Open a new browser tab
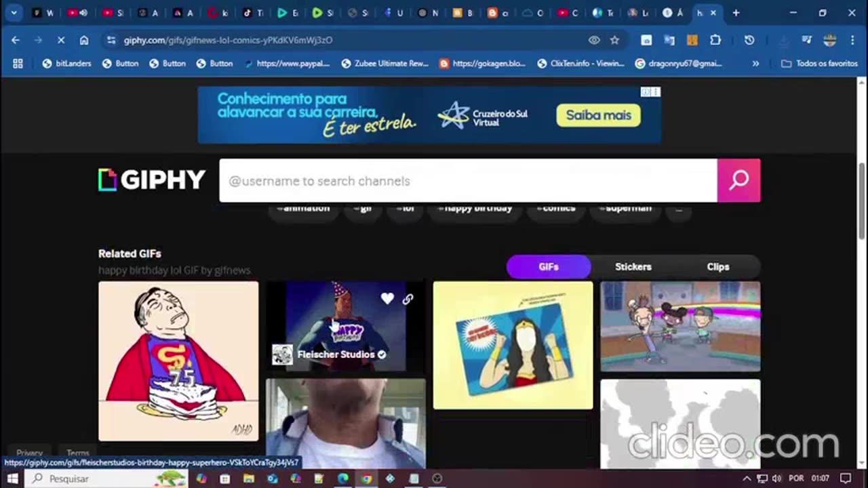Viewport: 868px width, 488px height. [736, 13]
